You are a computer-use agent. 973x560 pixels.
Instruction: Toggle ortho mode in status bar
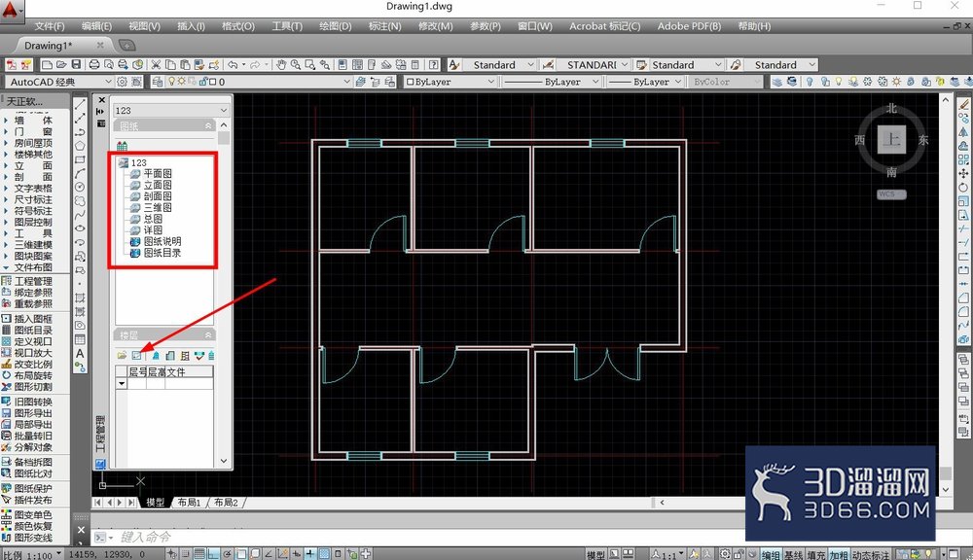(213, 554)
